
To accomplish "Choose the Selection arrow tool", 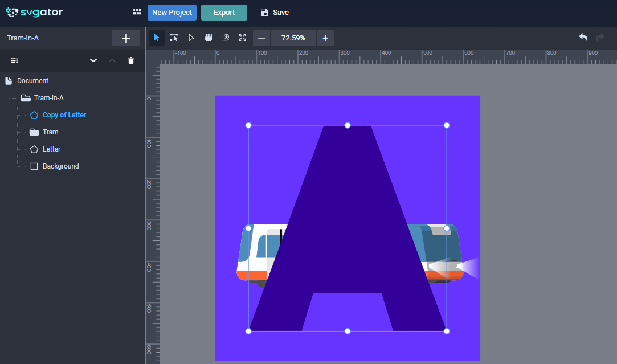I will point(157,38).
